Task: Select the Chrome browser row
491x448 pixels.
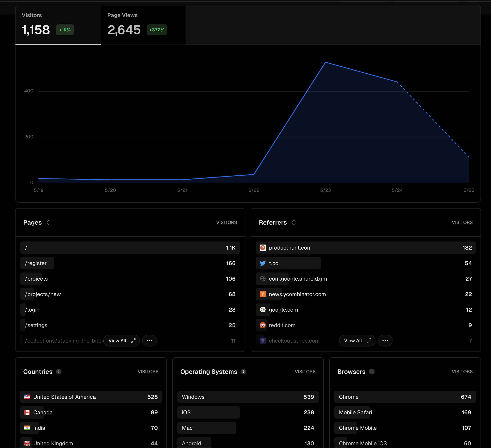Action: point(405,397)
